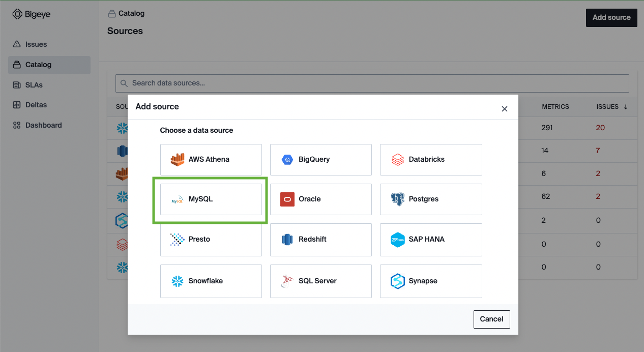Click the Snowflake logo in dialog
Viewport: 644px width, 352px height.
[x=177, y=281]
